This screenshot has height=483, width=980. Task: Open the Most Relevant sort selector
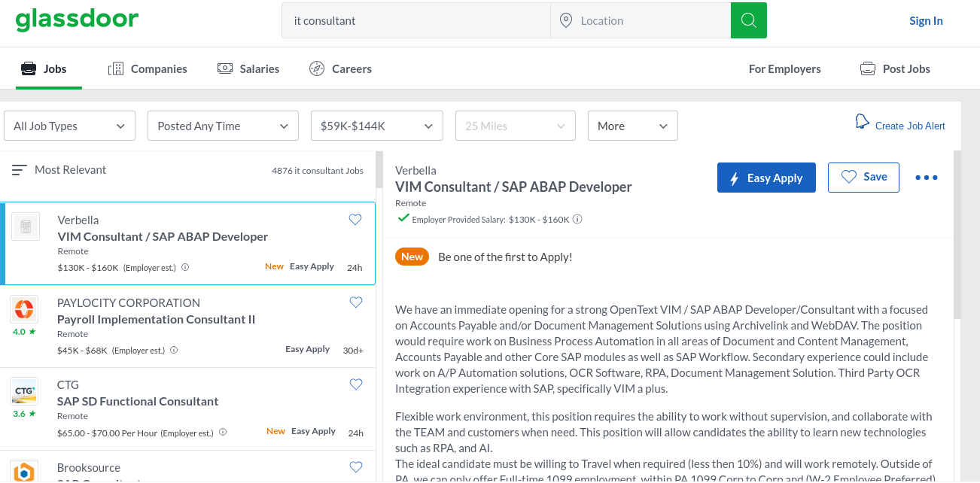[x=59, y=170]
